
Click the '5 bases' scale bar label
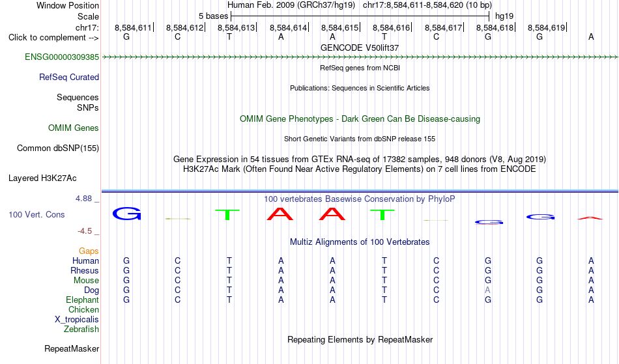tap(213, 16)
